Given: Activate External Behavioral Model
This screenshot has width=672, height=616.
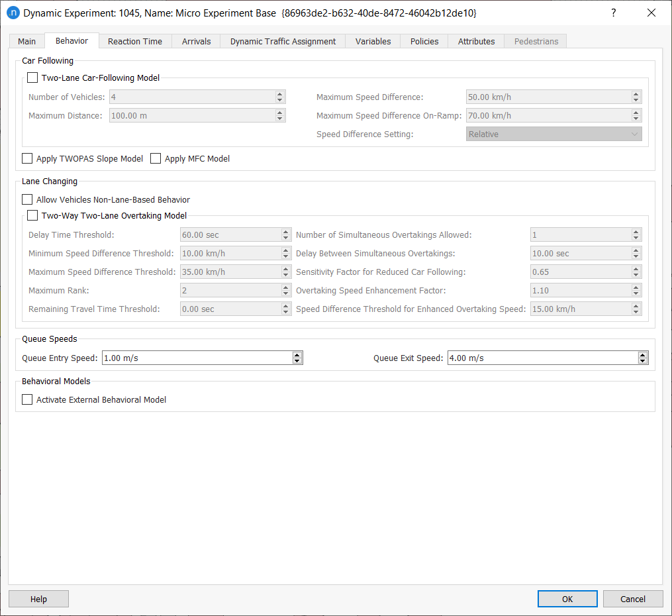Looking at the screenshot, I should 27,399.
